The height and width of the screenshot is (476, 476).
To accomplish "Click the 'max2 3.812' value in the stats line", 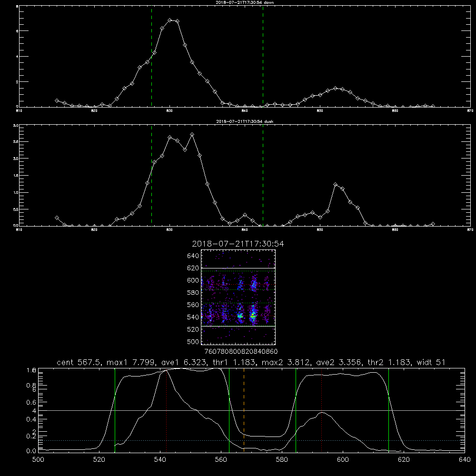I will (x=288, y=362).
